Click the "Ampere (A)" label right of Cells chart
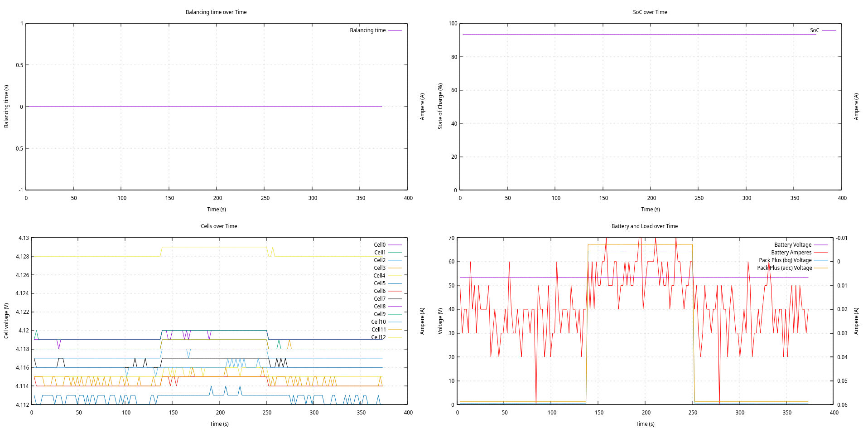This screenshot has width=868, height=429. pyautogui.click(x=422, y=321)
